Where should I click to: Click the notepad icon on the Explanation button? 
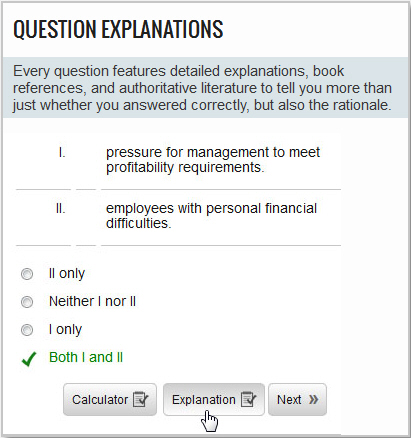pyautogui.click(x=248, y=399)
